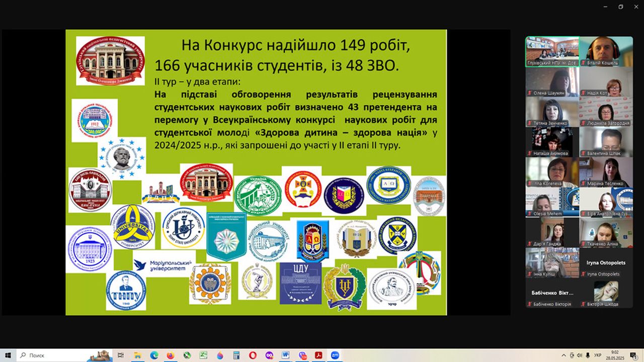Select Надія Кот's video tile

coord(606,82)
